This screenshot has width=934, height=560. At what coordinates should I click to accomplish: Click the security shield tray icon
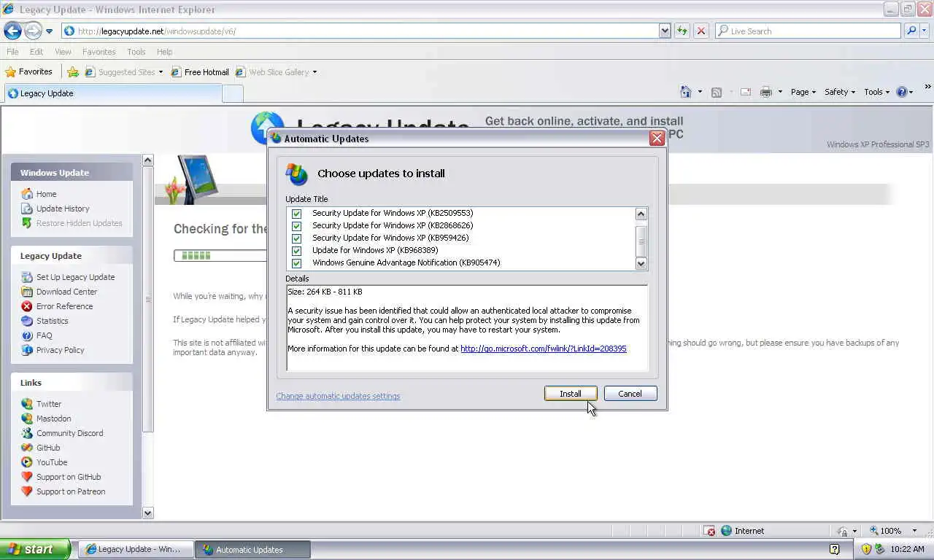866,549
